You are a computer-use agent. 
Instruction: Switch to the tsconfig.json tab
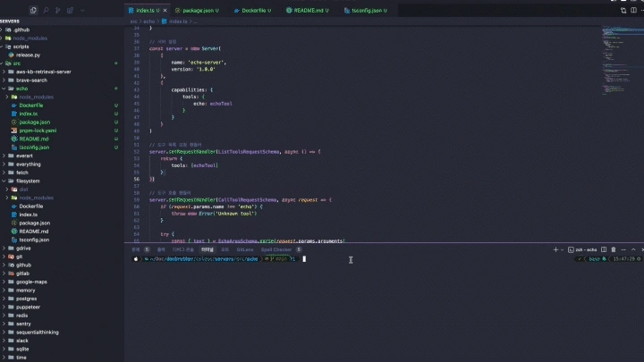[x=366, y=10]
